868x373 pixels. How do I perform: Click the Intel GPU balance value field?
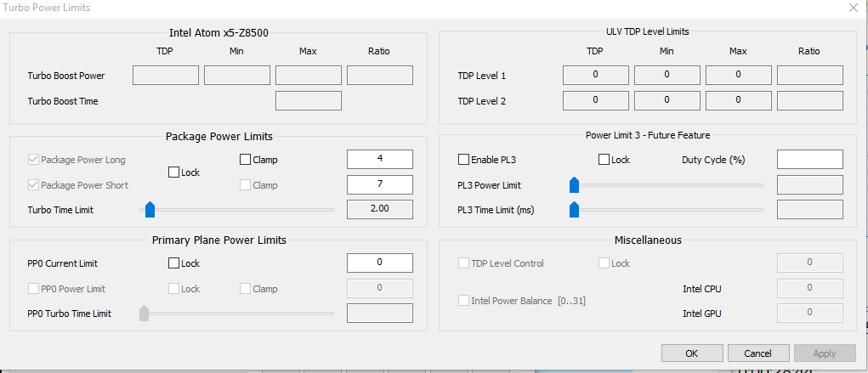pos(810,314)
